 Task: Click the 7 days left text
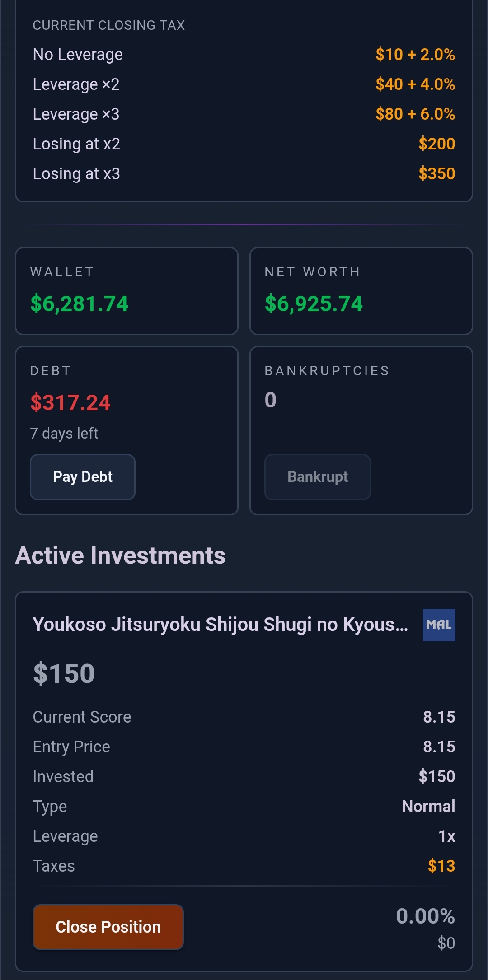point(64,434)
